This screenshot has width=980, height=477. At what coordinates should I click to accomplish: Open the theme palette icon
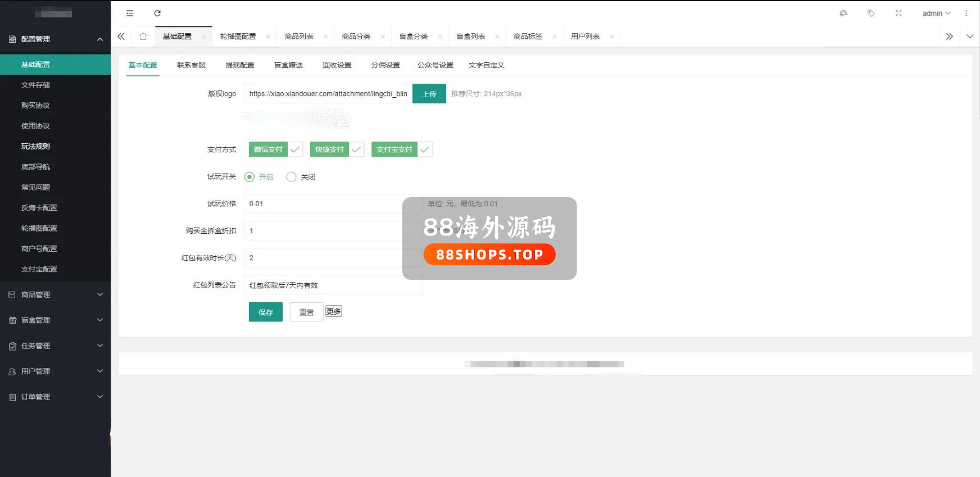pyautogui.click(x=843, y=13)
